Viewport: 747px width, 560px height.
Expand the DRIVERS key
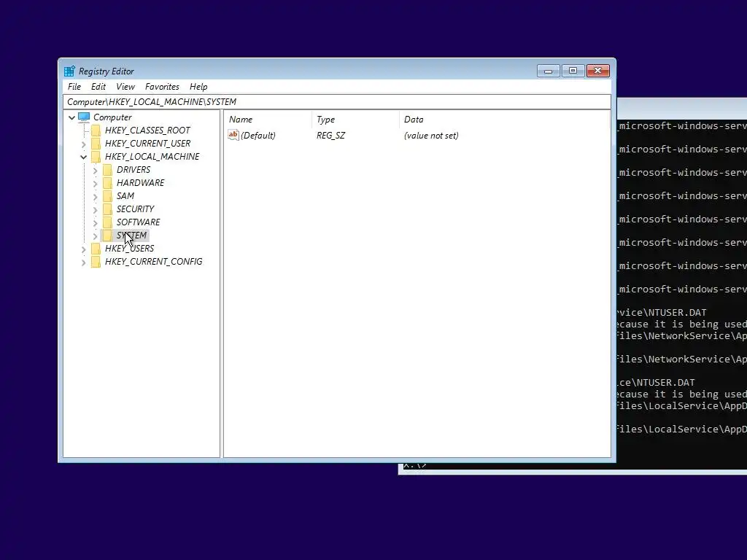click(96, 170)
